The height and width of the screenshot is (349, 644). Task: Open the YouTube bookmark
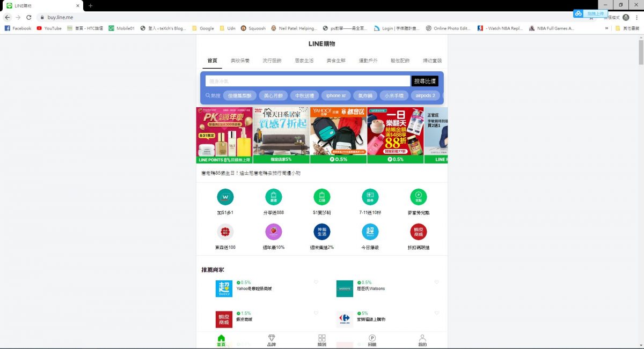pos(49,28)
